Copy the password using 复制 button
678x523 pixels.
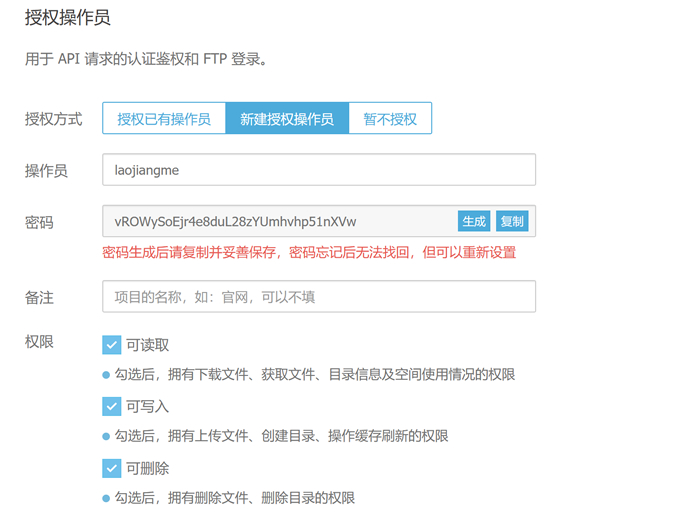(x=512, y=221)
